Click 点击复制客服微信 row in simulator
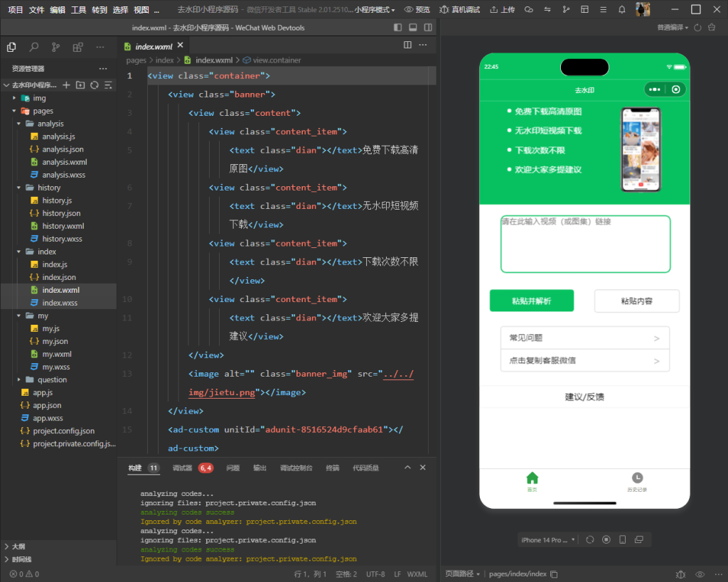 [x=585, y=360]
